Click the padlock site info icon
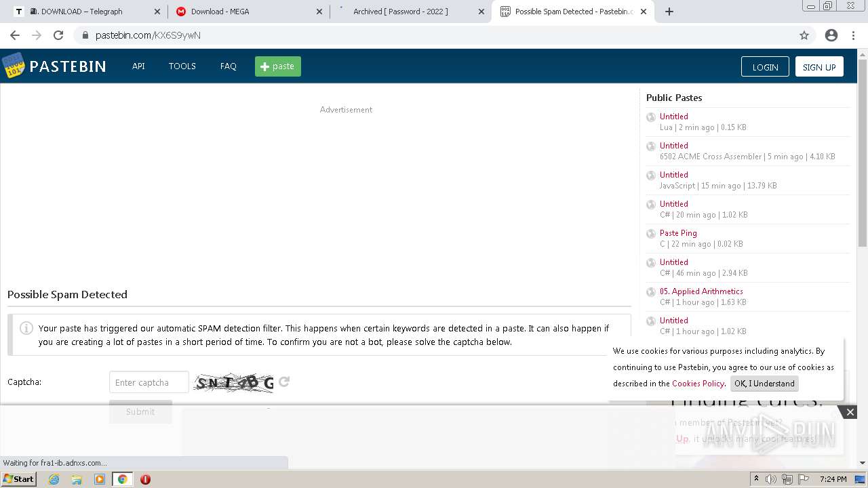The width and height of the screenshot is (868, 488). point(85,35)
